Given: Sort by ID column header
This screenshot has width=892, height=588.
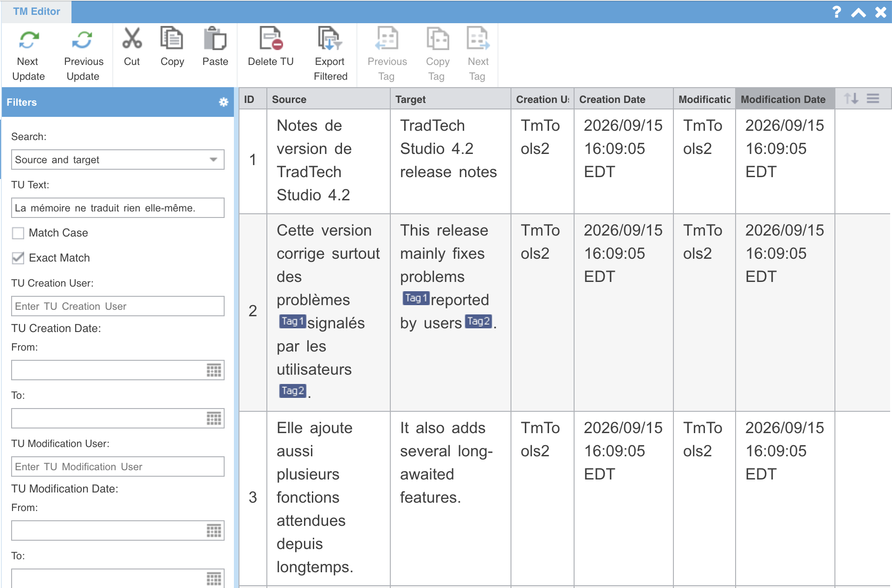Looking at the screenshot, I should [253, 99].
